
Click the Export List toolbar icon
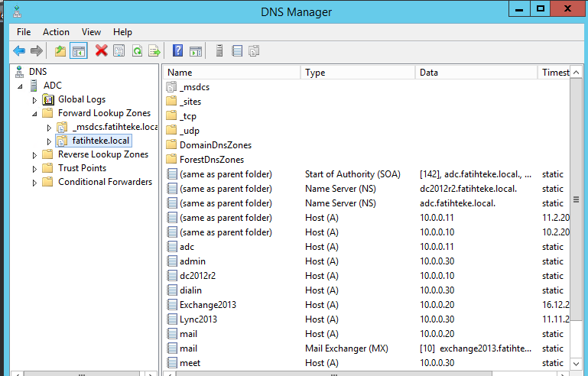point(154,50)
